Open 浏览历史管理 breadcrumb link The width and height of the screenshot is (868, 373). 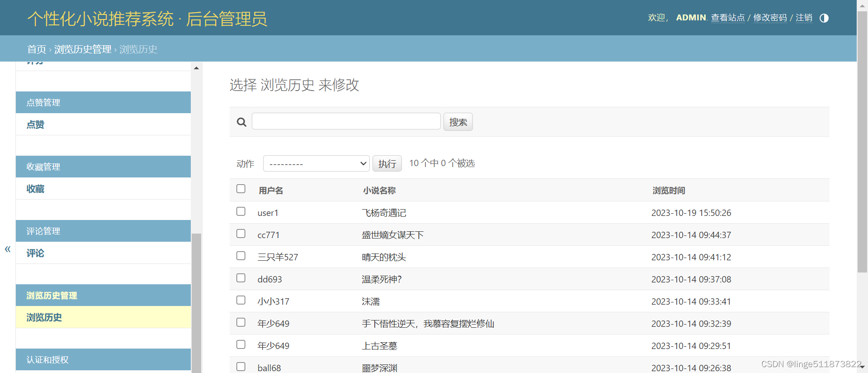[x=83, y=49]
